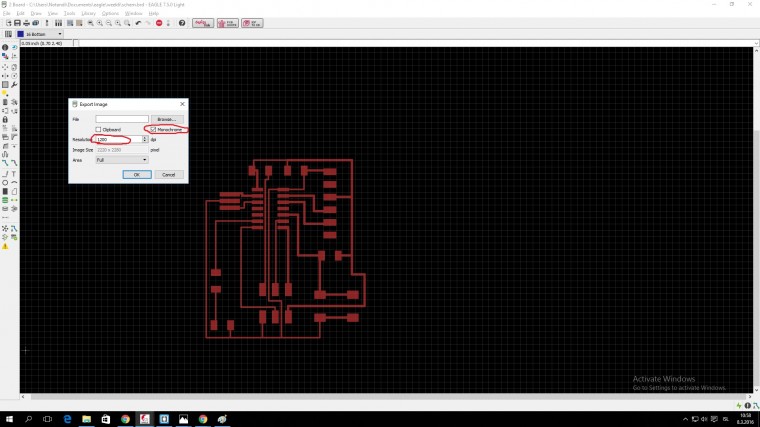This screenshot has height=427, width=760.
Task: Click the first pink design link button
Action: click(x=203, y=23)
